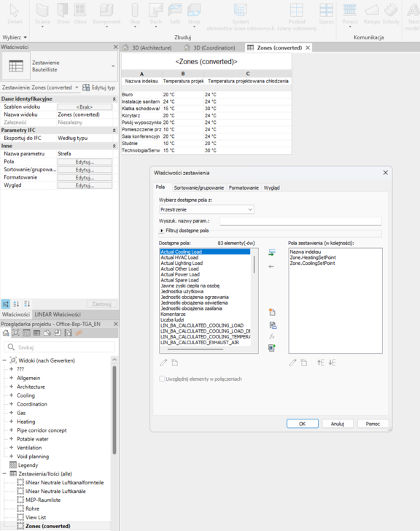The image size is (420, 531).
Task: Select Zone.HeatingSetPoint in scheduled fields
Action: point(313,257)
